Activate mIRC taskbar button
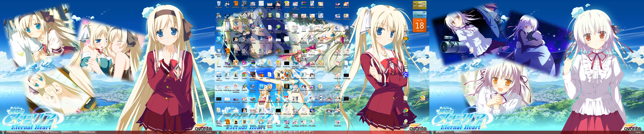Image resolution: width=644 pixels, height=134 pixels. (x=51, y=132)
